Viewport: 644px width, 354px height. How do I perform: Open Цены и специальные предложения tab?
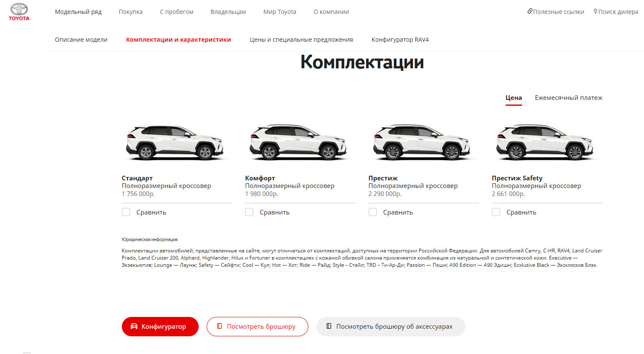pyautogui.click(x=301, y=40)
